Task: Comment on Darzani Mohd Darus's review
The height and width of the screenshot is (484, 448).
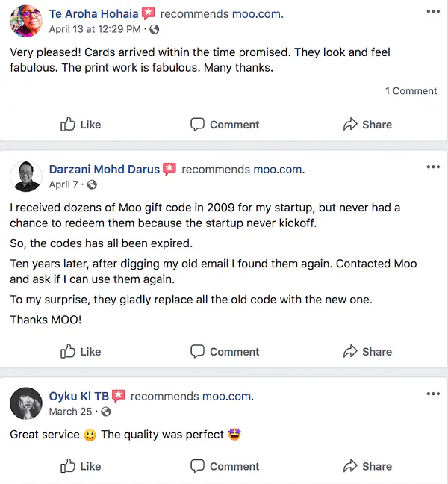Action: [225, 352]
